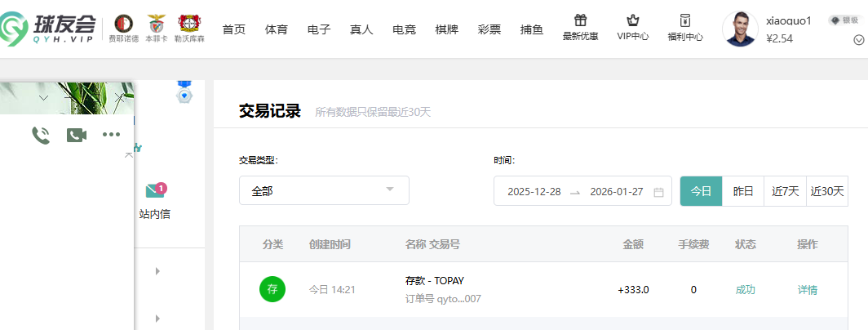The image size is (868, 330).
Task: Open the 站内信 mail envelope icon
Action: [154, 191]
